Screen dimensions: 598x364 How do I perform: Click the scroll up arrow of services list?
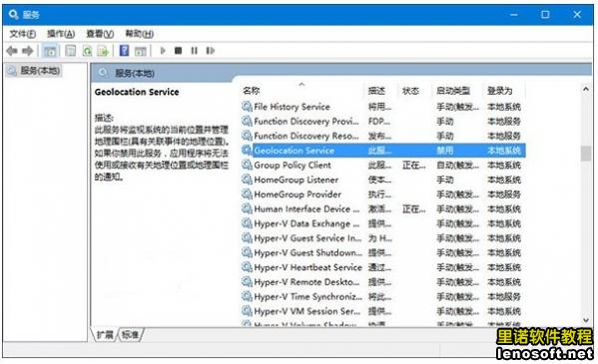pos(586,89)
